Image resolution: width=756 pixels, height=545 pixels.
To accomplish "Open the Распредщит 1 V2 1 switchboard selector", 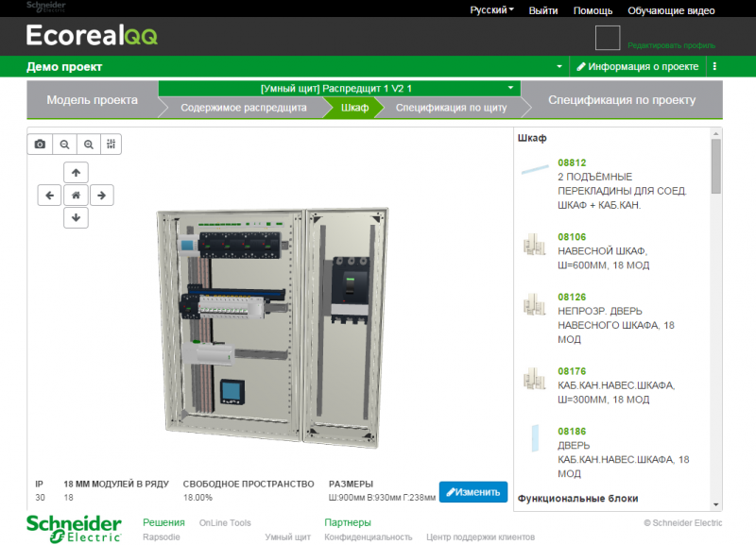I will coord(339,88).
